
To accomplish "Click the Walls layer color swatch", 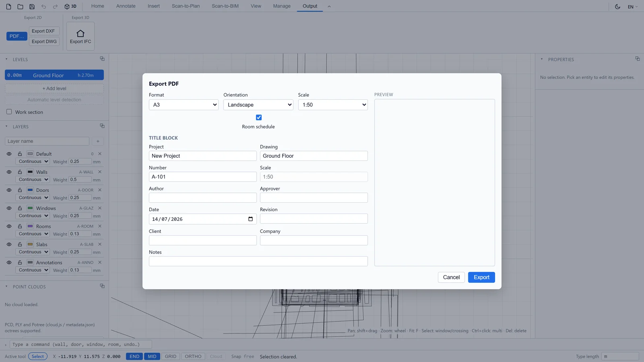I will pos(30,172).
